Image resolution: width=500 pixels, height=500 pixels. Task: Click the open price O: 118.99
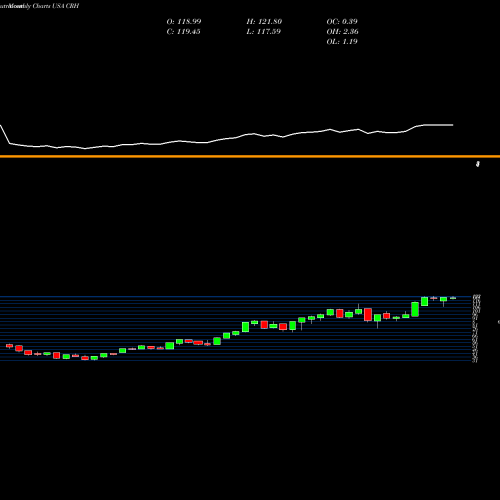184,22
